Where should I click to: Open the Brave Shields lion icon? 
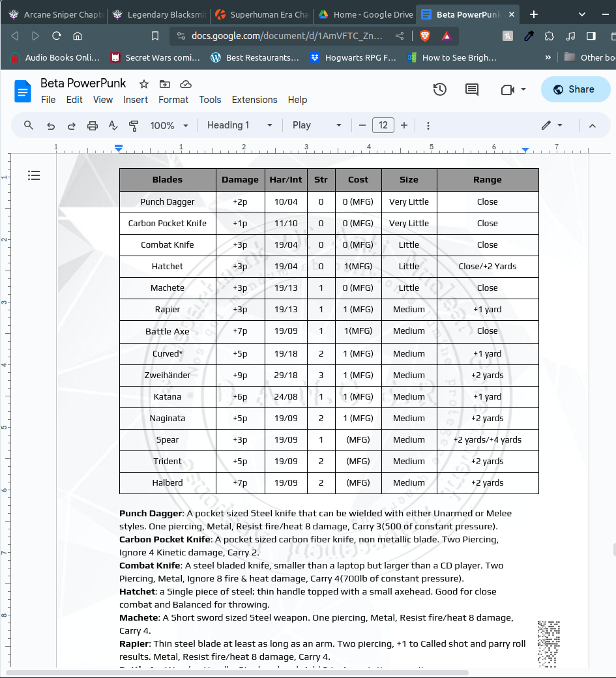pos(425,36)
